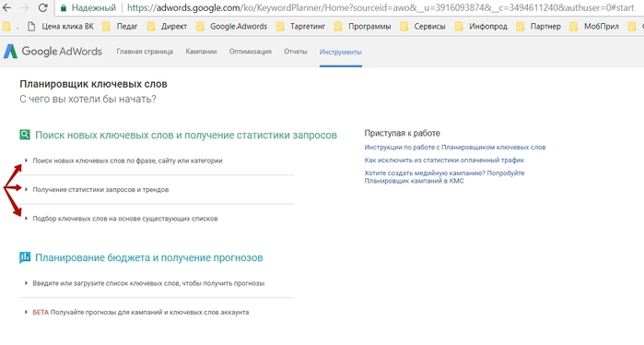644x345 pixels.
Task: Click heading Планирование бюджета и получение прогнозов
Action: click(148, 257)
